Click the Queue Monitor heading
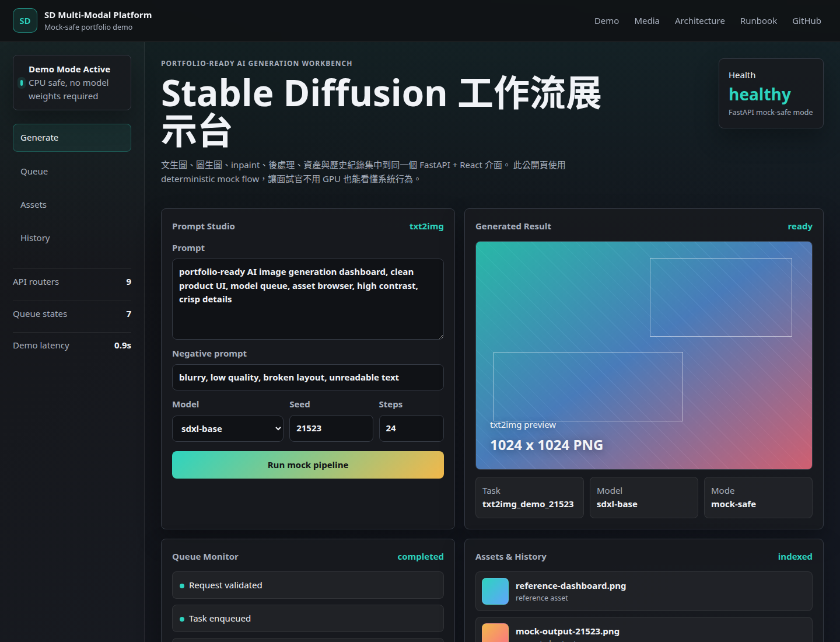This screenshot has width=840, height=642. (x=205, y=557)
